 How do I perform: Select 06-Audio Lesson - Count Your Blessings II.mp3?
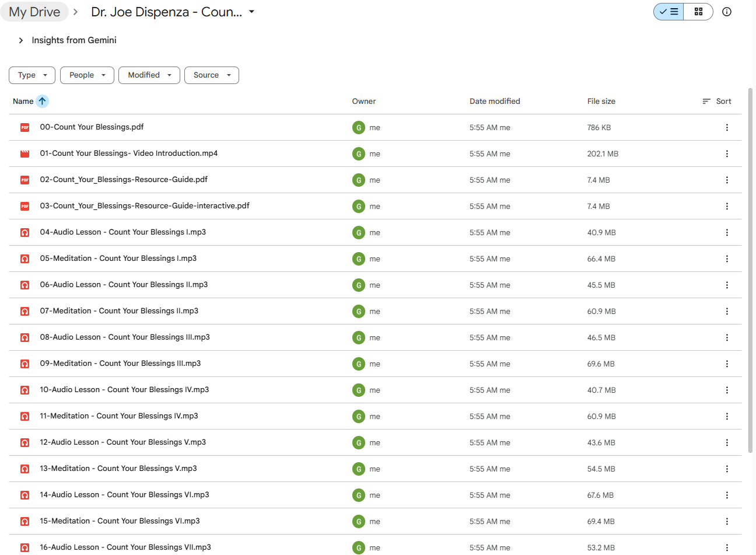(124, 284)
